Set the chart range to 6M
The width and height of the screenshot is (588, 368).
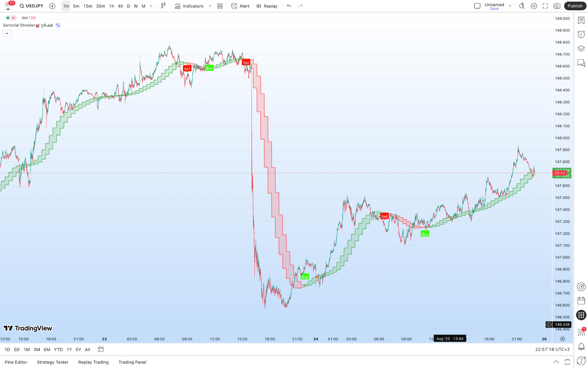(x=47, y=350)
